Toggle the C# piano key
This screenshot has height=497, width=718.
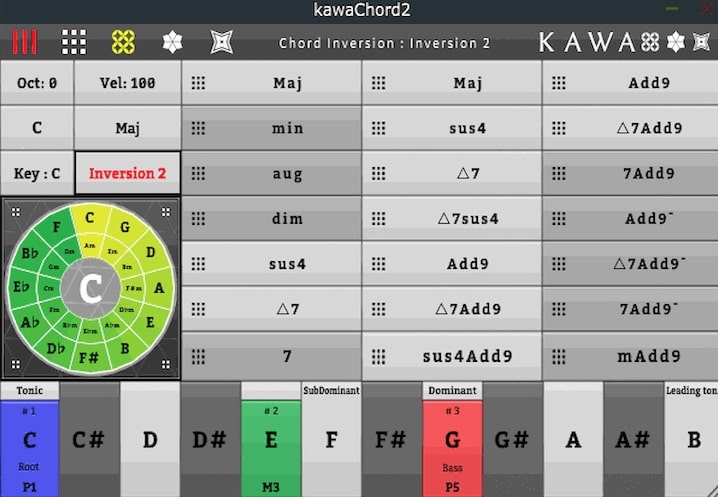coord(90,440)
